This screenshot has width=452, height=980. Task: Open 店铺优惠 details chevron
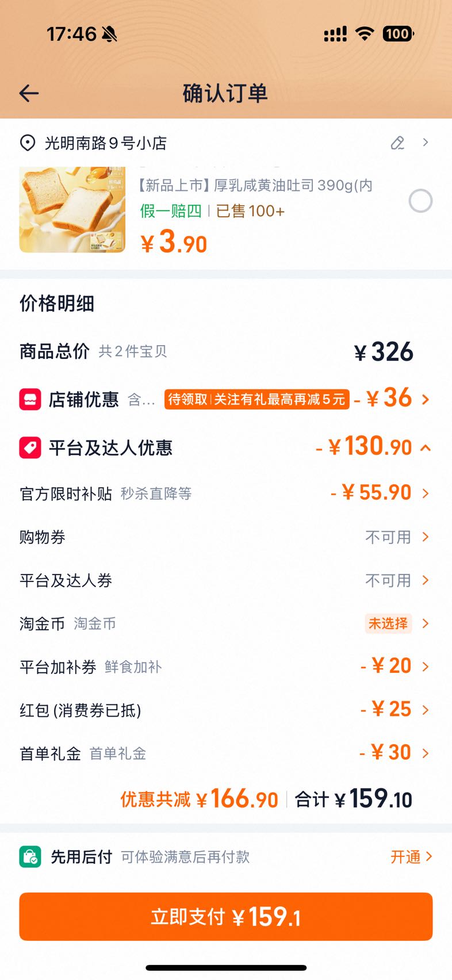click(426, 399)
